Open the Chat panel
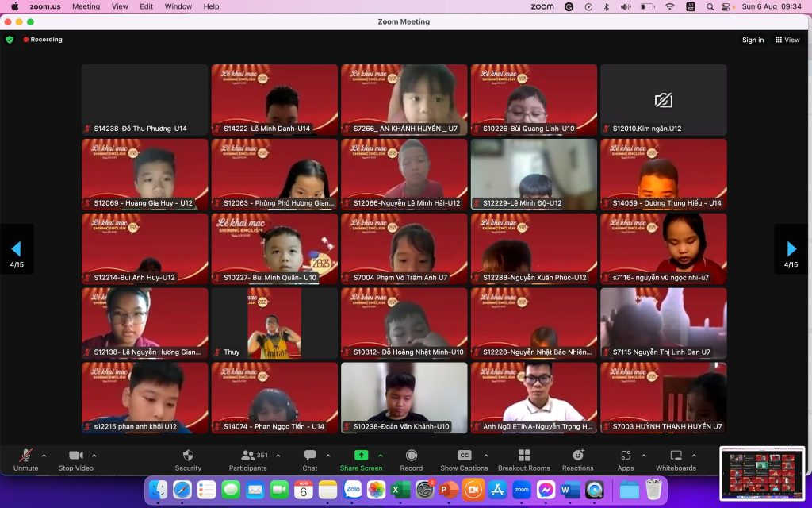 coord(309,456)
